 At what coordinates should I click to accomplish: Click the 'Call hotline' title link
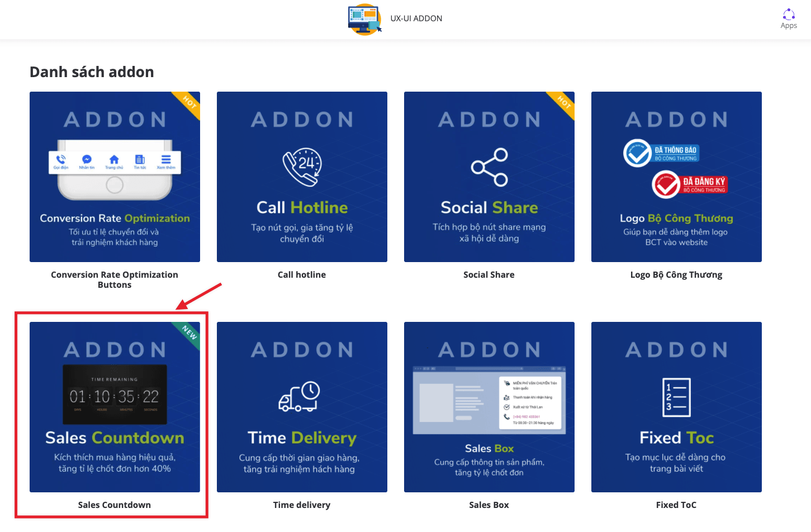302,275
